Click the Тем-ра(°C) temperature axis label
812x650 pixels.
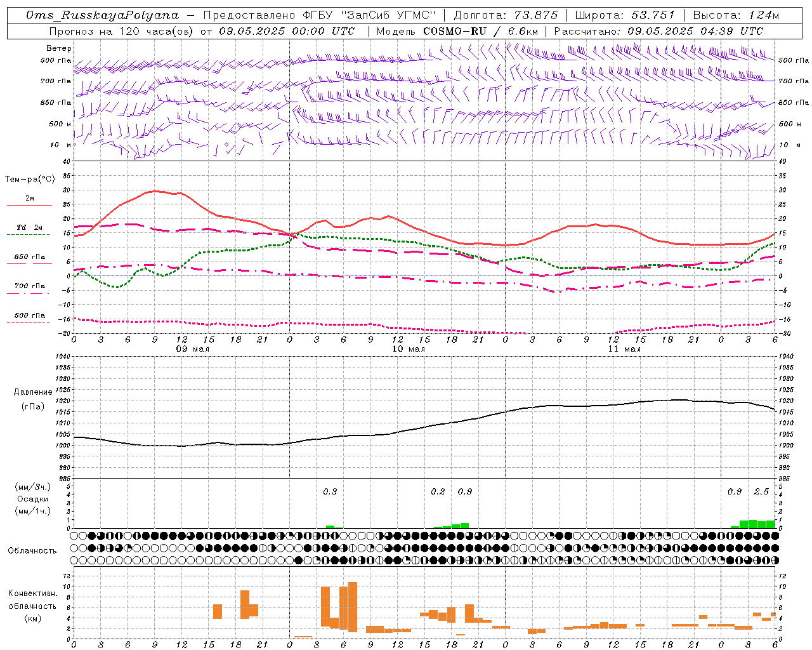[30, 180]
